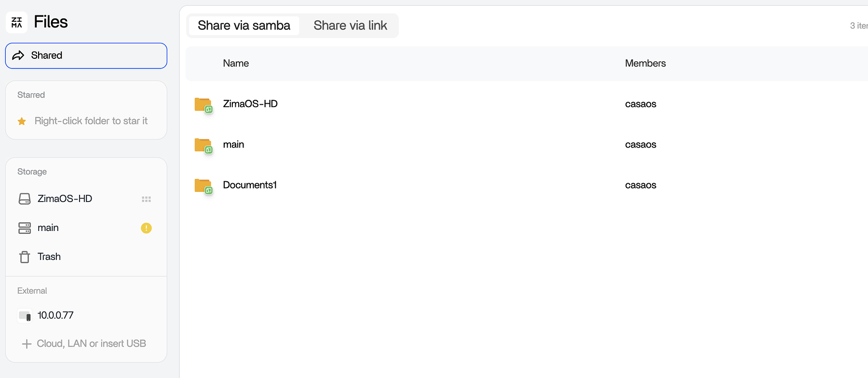The width and height of the screenshot is (868, 378).
Task: Click Cloud, LAN or insert USB
Action: (x=91, y=343)
